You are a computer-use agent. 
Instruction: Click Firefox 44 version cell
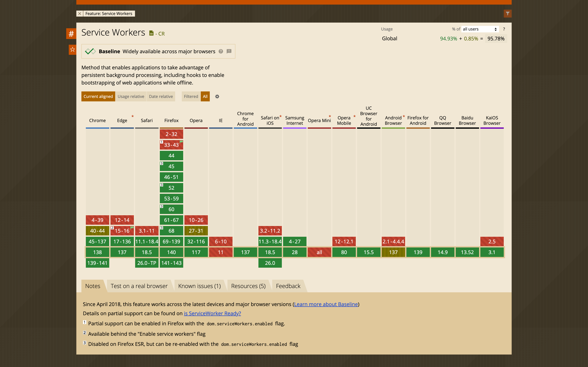(171, 156)
